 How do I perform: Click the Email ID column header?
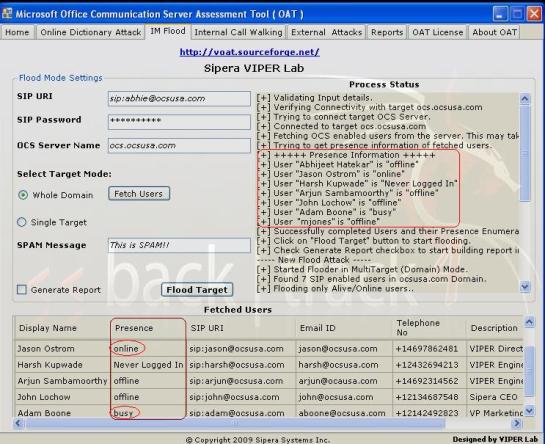(344, 328)
